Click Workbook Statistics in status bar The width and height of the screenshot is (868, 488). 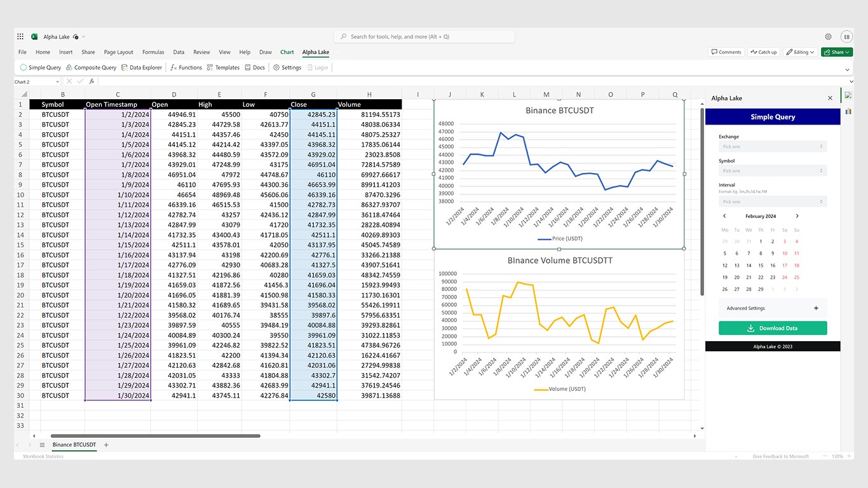click(43, 456)
